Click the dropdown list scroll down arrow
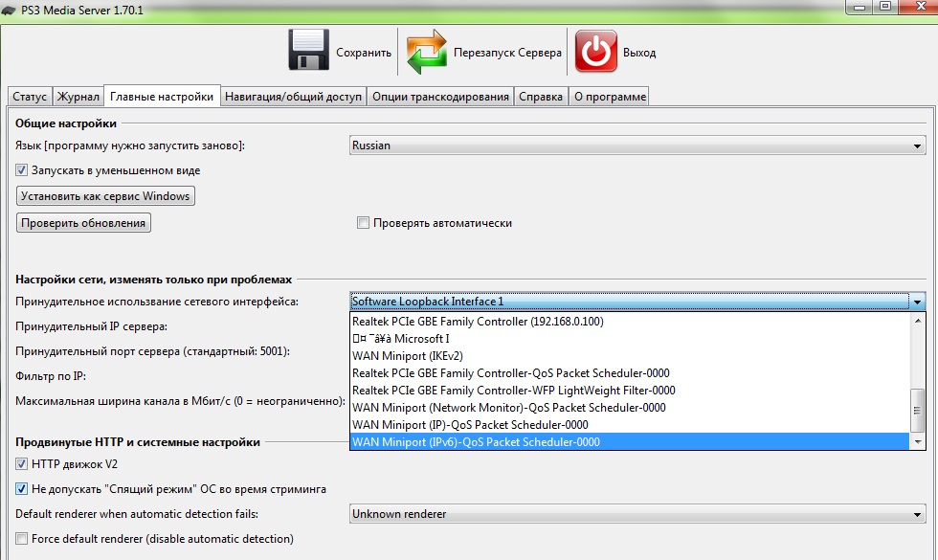 (x=918, y=442)
